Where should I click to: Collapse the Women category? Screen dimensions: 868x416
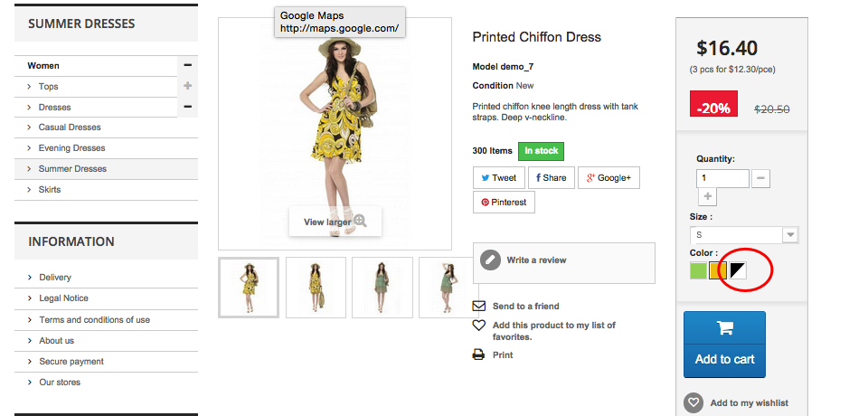pyautogui.click(x=188, y=65)
